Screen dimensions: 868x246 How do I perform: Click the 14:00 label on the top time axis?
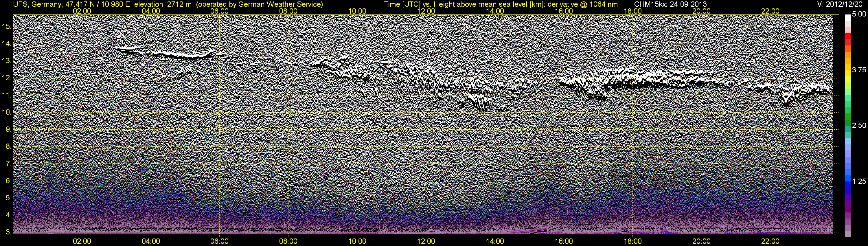(x=495, y=11)
